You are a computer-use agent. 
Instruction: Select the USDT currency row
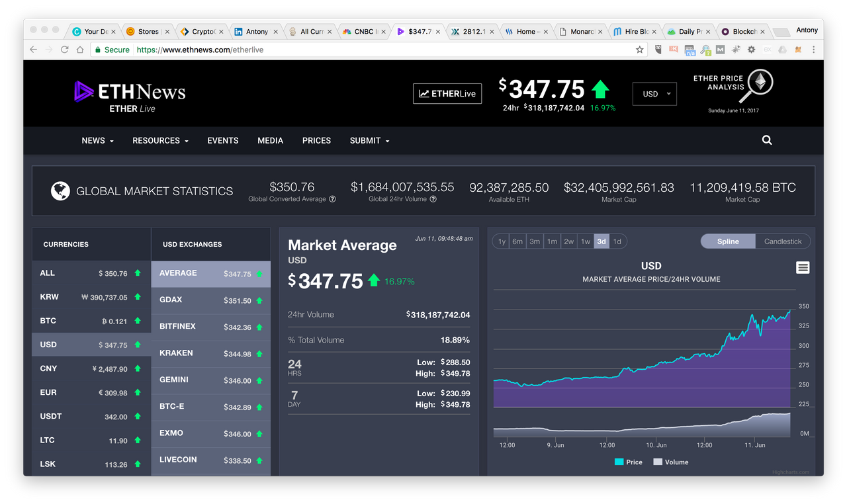91,416
